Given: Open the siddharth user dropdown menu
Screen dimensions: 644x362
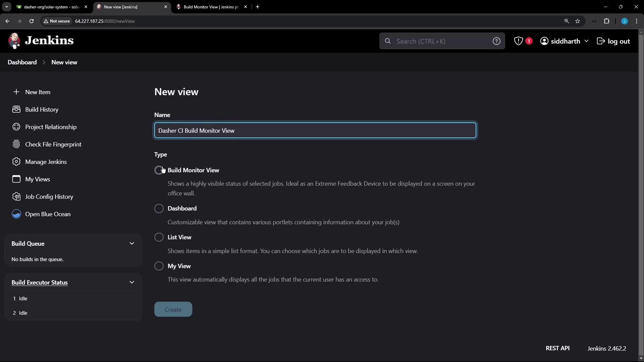Looking at the screenshot, I should pyautogui.click(x=586, y=41).
